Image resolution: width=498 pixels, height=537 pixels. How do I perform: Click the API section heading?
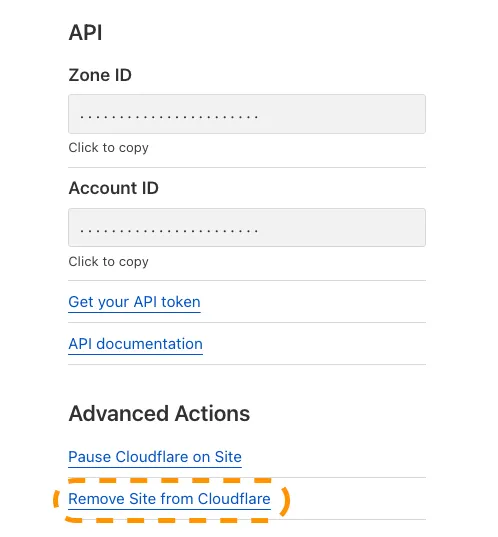(x=85, y=33)
